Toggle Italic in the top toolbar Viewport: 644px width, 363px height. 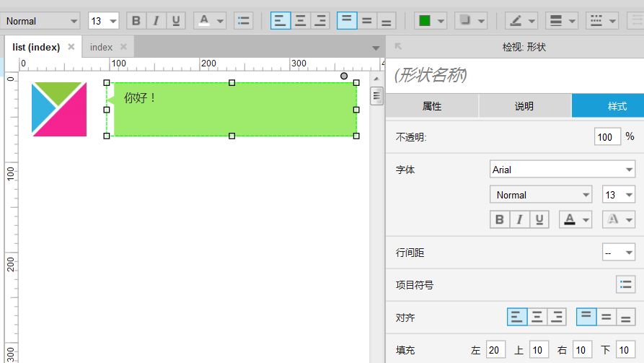pos(156,20)
